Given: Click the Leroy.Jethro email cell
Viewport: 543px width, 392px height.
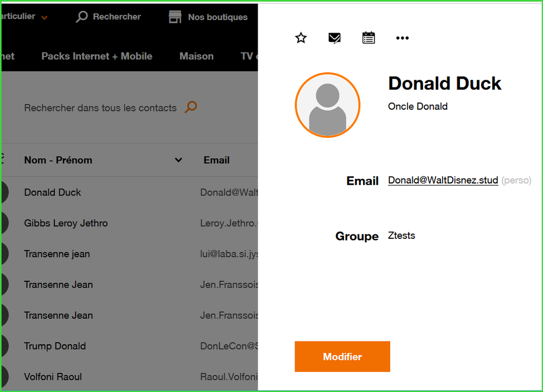Looking at the screenshot, I should (229, 223).
